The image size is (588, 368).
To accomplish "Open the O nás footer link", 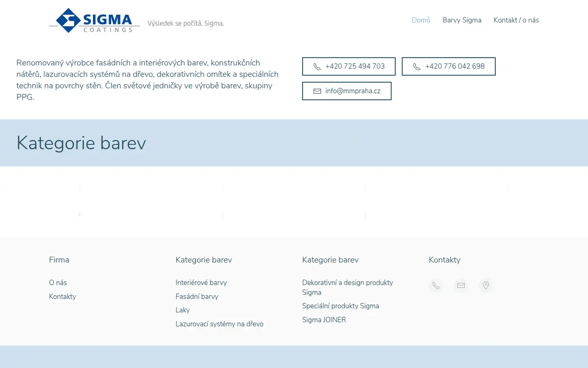I will click(58, 282).
